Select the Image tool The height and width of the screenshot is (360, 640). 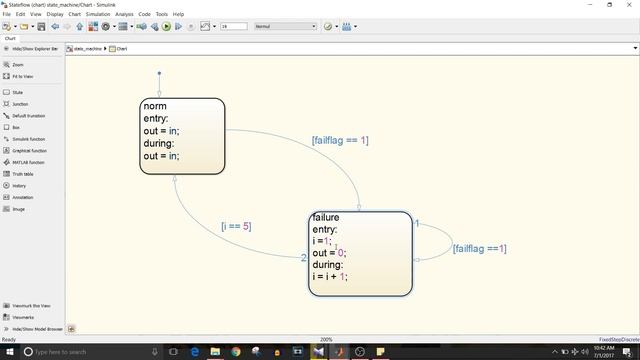[14, 209]
